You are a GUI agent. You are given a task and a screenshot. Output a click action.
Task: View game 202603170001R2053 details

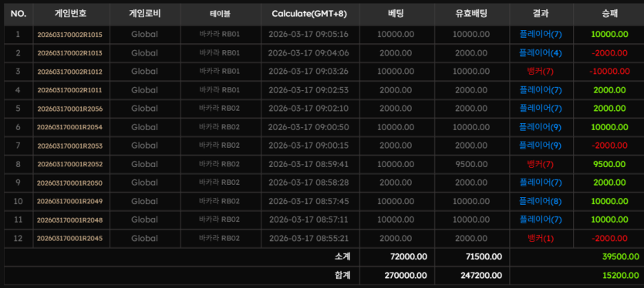tap(70, 146)
